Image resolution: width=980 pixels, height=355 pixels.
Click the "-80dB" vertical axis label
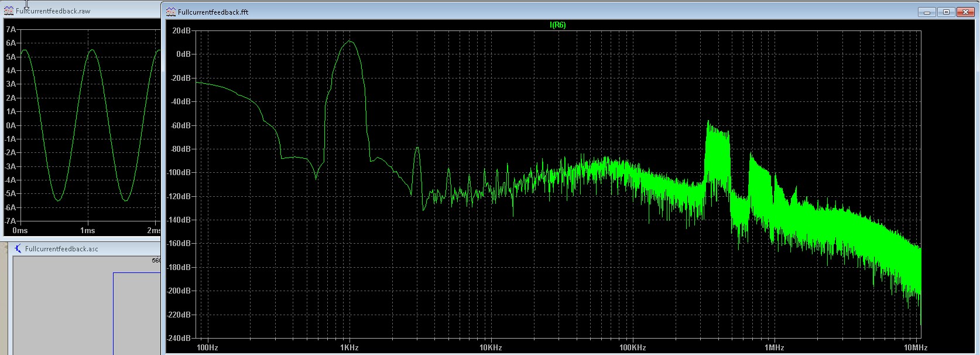[x=180, y=149]
